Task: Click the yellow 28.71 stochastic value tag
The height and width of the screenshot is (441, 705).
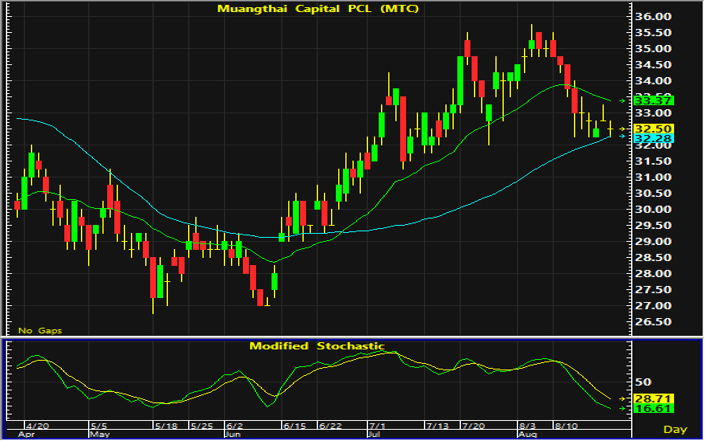Action: pos(653,399)
